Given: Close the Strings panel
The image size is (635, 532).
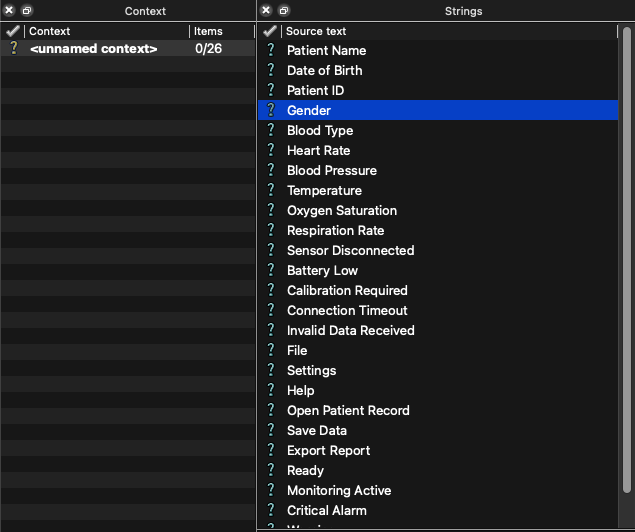Looking at the screenshot, I should pos(266,10).
